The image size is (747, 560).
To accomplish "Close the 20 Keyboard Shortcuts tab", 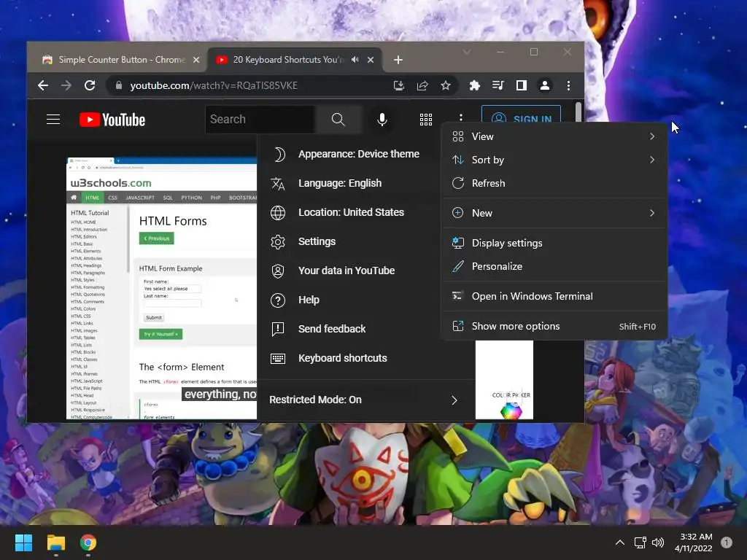I will (x=371, y=60).
